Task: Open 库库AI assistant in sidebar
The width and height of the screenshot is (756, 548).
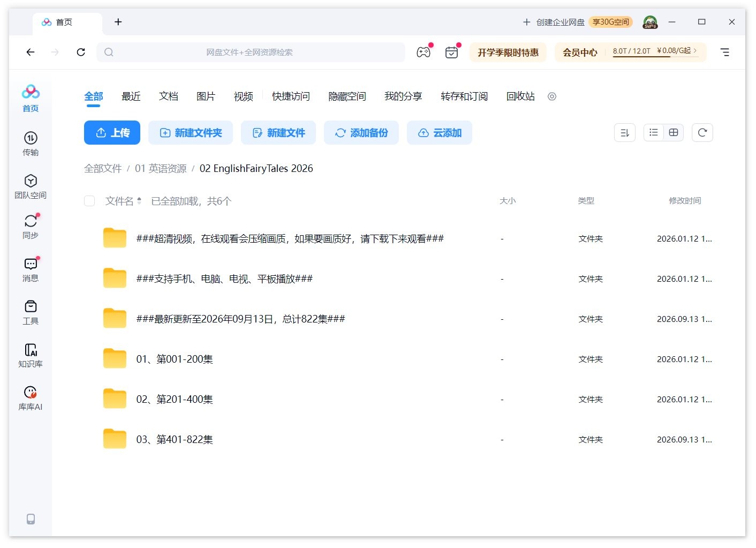Action: click(31, 398)
